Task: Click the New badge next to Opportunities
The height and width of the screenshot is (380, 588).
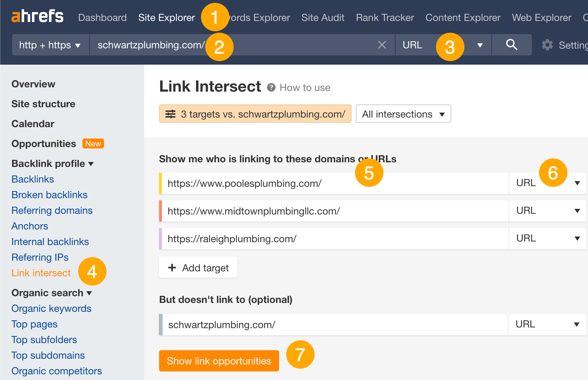Action: click(x=93, y=143)
